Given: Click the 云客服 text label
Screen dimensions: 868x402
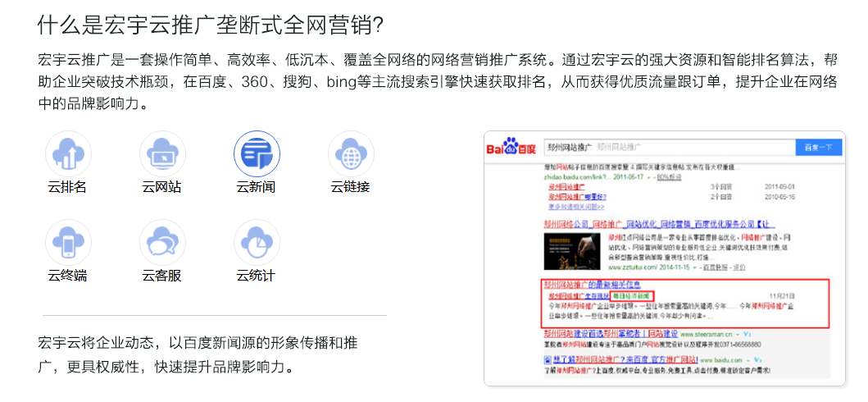Looking at the screenshot, I should pos(161,276).
